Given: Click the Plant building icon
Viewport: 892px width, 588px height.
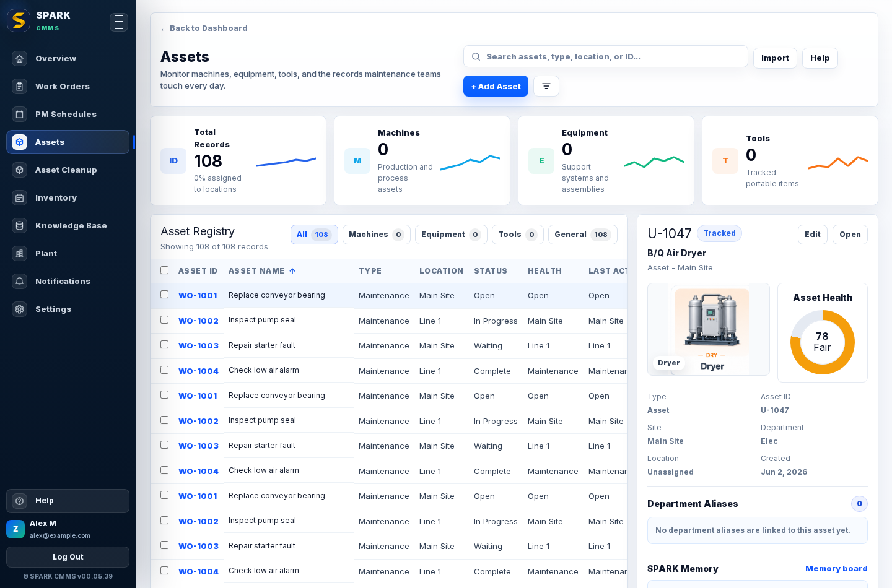Looking at the screenshot, I should pos(20,254).
